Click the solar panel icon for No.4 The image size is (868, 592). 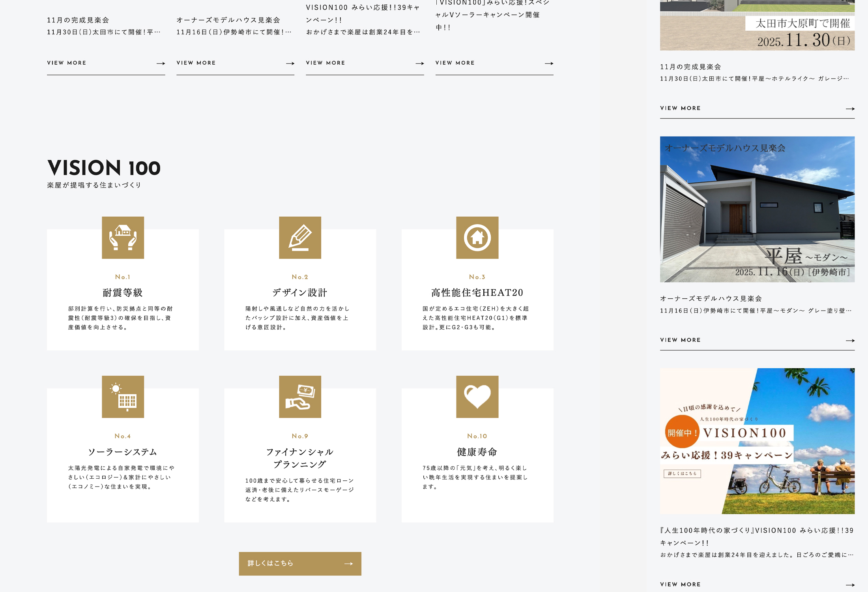(x=123, y=397)
